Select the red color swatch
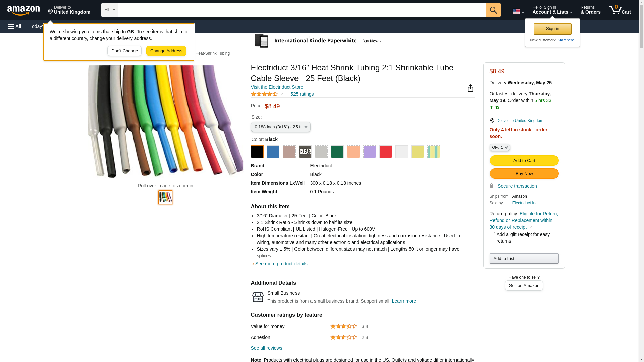This screenshot has height=362, width=644. [x=385, y=152]
